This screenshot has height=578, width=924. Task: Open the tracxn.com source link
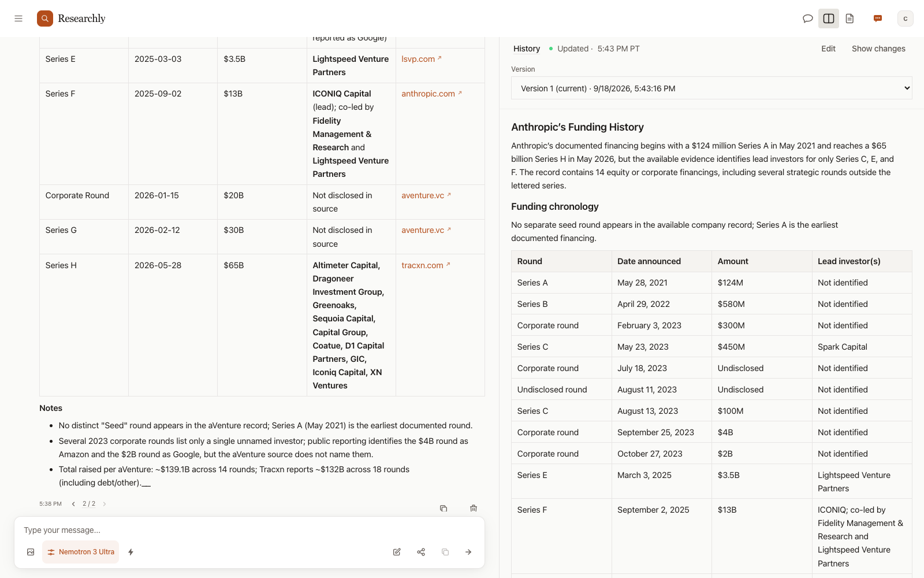point(426,265)
